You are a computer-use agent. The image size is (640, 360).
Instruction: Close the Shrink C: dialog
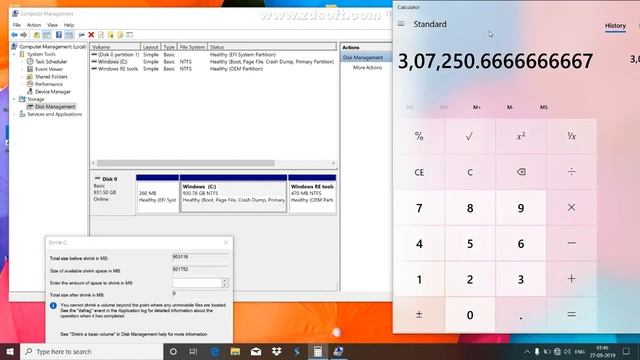[x=226, y=242]
